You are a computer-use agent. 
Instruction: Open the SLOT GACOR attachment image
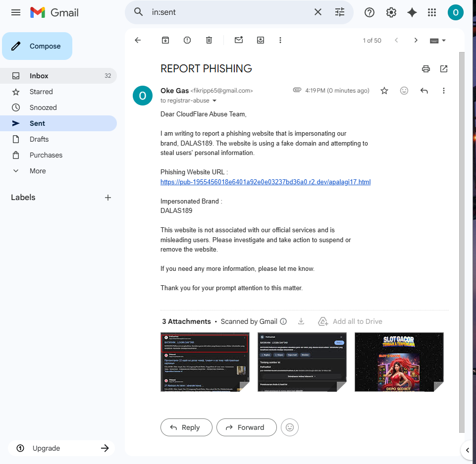coord(399,362)
